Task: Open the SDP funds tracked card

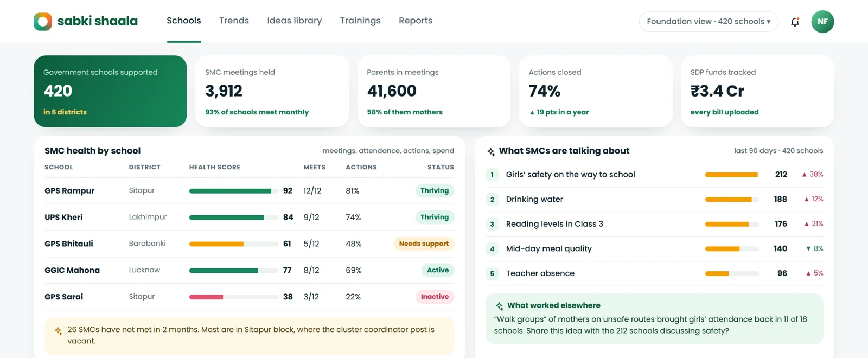Action: tap(757, 91)
